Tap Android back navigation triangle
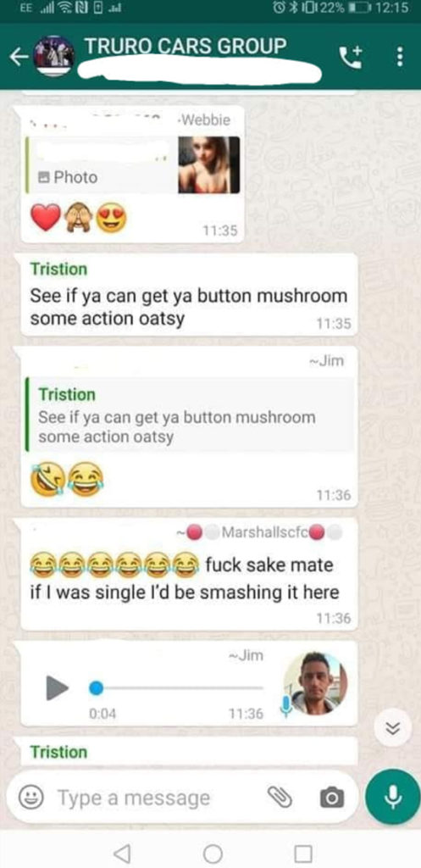This screenshot has height=868, width=421. (123, 853)
